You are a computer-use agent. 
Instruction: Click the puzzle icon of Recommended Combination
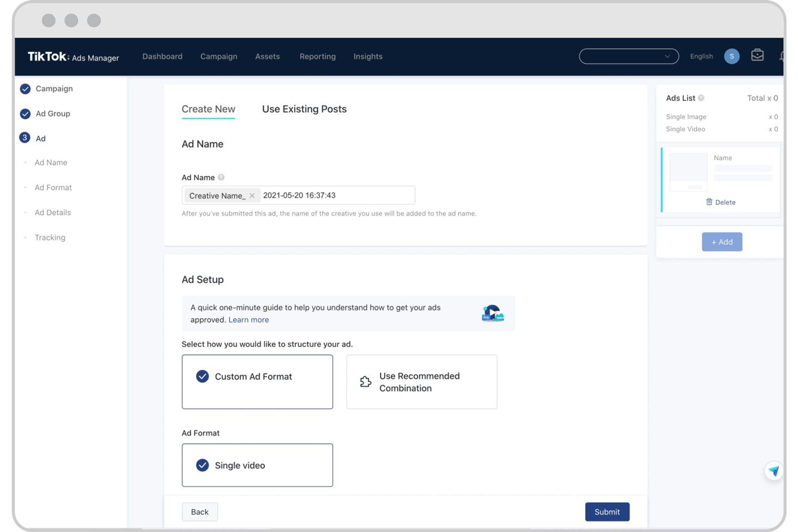pyautogui.click(x=365, y=381)
